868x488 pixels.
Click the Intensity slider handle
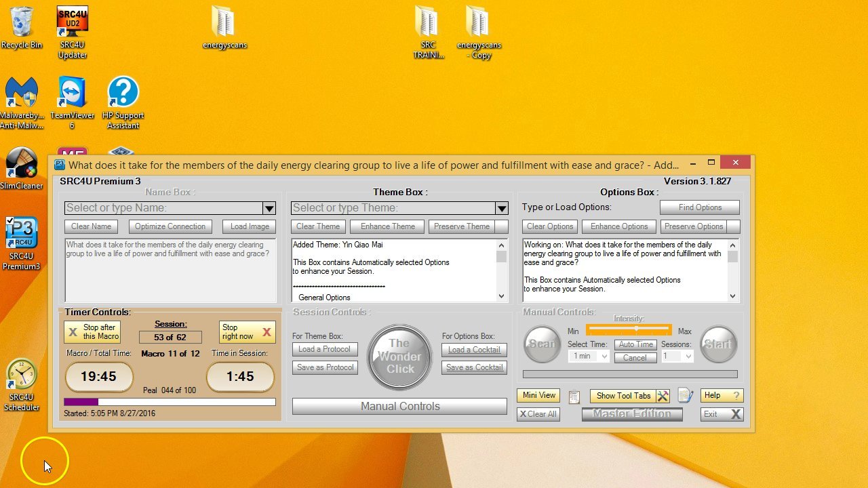pos(636,329)
